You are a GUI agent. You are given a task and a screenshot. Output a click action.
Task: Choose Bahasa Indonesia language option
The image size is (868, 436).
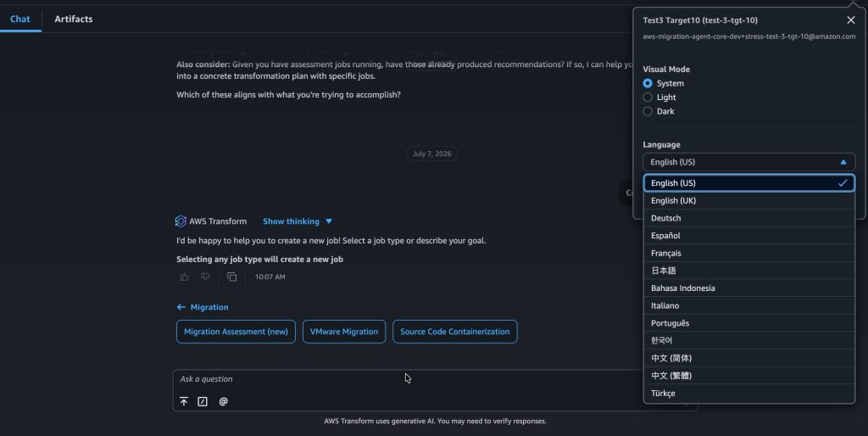click(x=749, y=288)
